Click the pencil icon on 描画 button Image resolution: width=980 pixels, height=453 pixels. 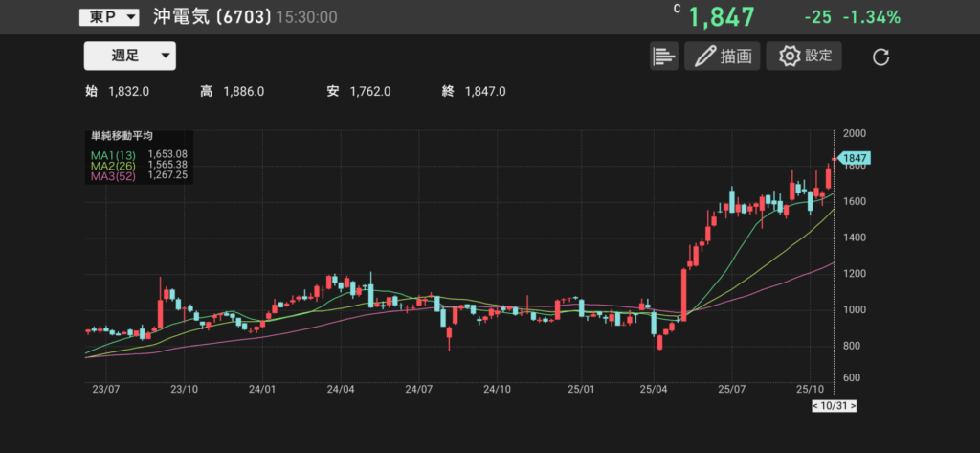pyautogui.click(x=705, y=57)
